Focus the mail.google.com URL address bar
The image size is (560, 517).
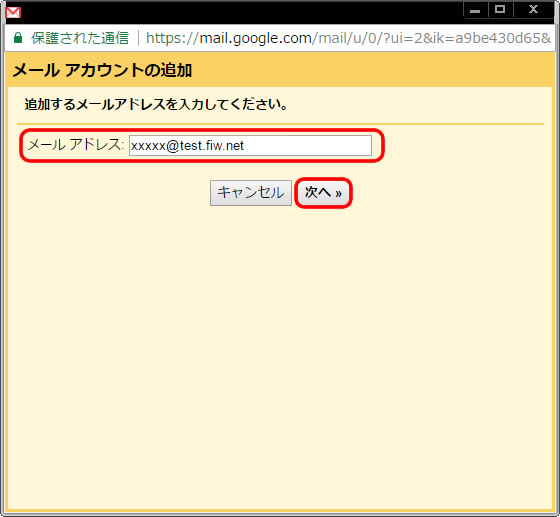[x=348, y=38]
